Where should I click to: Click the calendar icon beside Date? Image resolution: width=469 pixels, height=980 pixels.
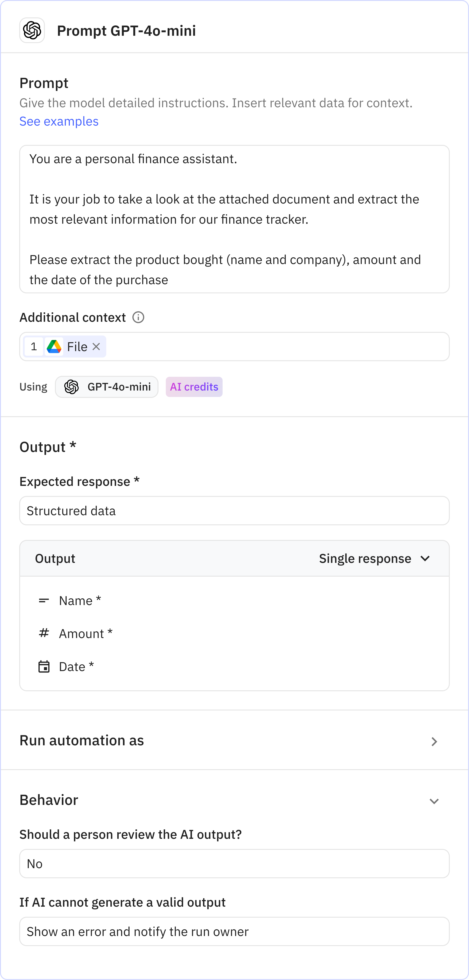(44, 667)
